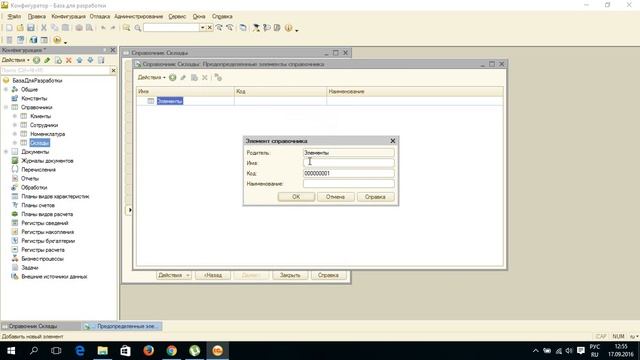Expand the Сотрудники catalog node
The width and height of the screenshot is (640, 360).
15,125
